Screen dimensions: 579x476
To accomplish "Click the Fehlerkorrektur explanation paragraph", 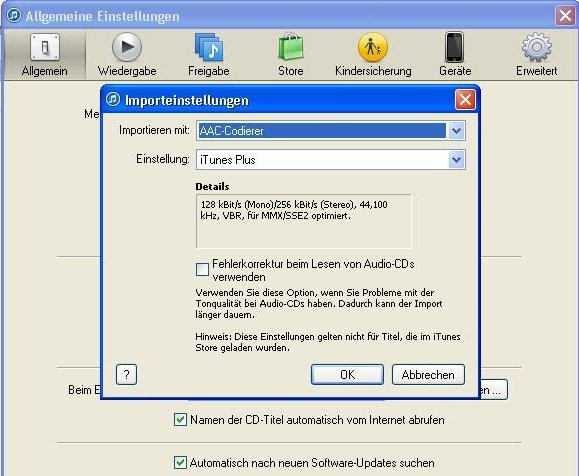I will tap(319, 304).
